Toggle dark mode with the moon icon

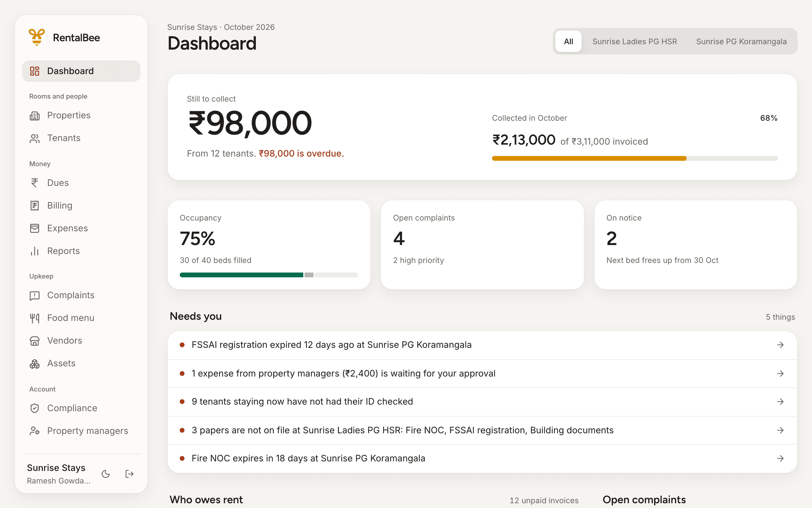pos(106,474)
